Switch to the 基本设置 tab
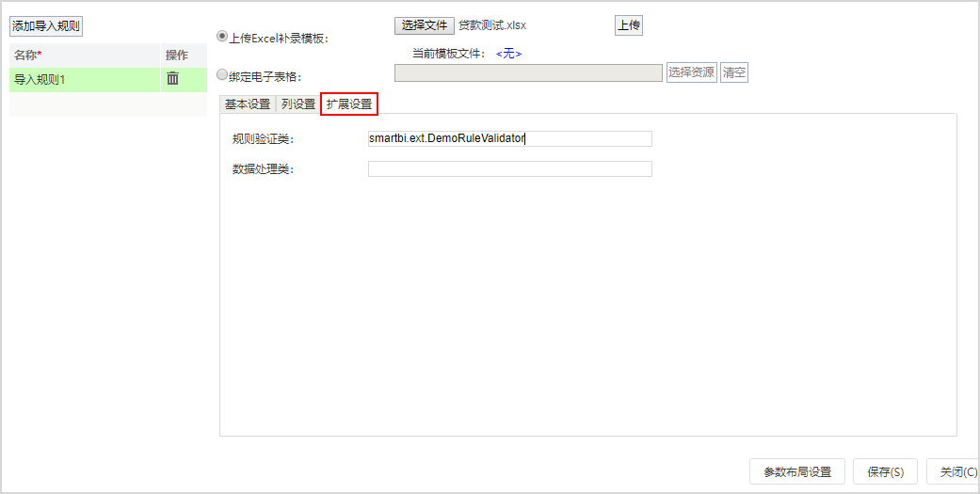Image resolution: width=980 pixels, height=494 pixels. 248,104
